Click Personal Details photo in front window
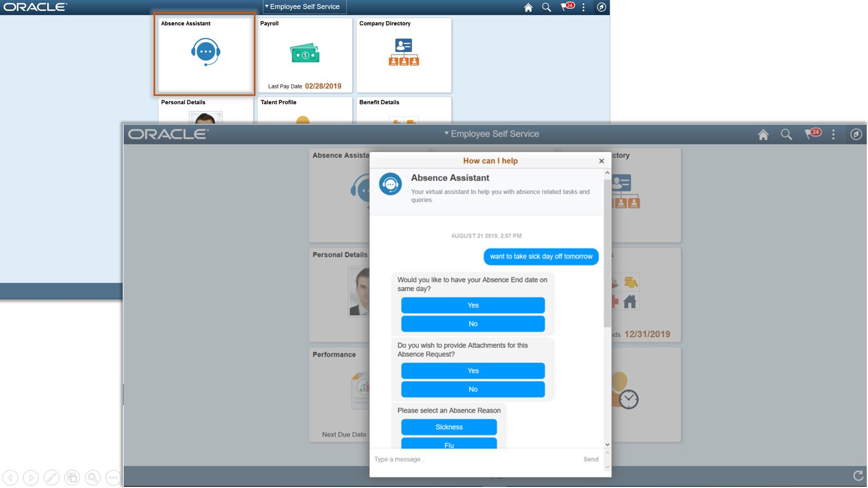Image resolution: width=868 pixels, height=488 pixels. pos(359,292)
